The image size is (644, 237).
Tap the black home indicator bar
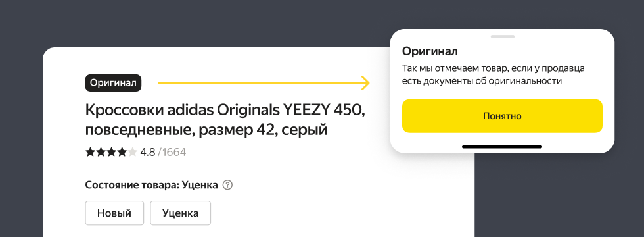point(502,147)
